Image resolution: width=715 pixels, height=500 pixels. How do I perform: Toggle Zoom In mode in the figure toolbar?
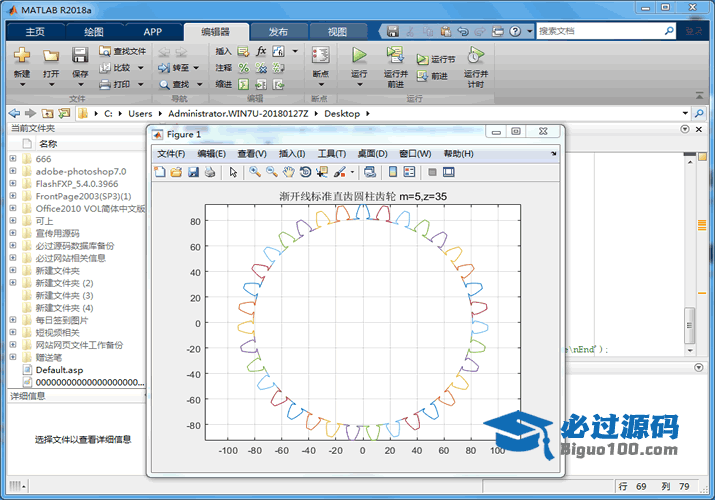(255, 172)
